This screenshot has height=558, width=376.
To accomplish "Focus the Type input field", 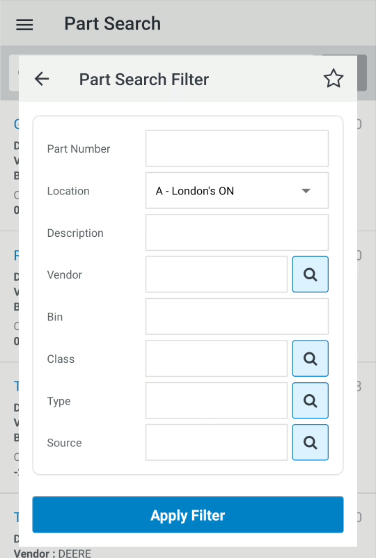I will coord(216,401).
